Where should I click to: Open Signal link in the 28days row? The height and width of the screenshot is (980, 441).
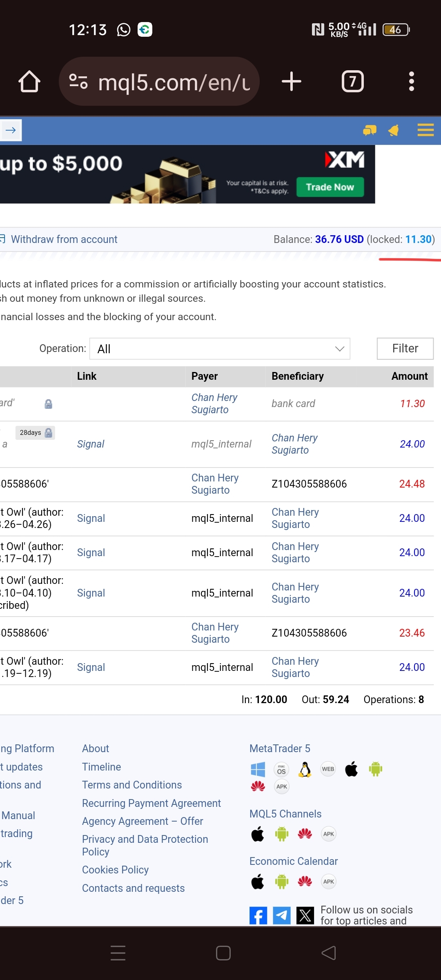click(x=91, y=444)
